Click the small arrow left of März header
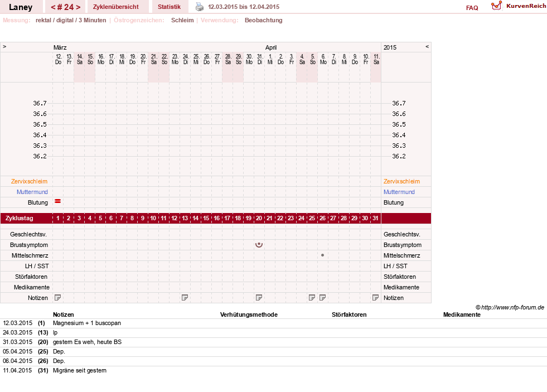547x392 pixels. click(x=4, y=46)
